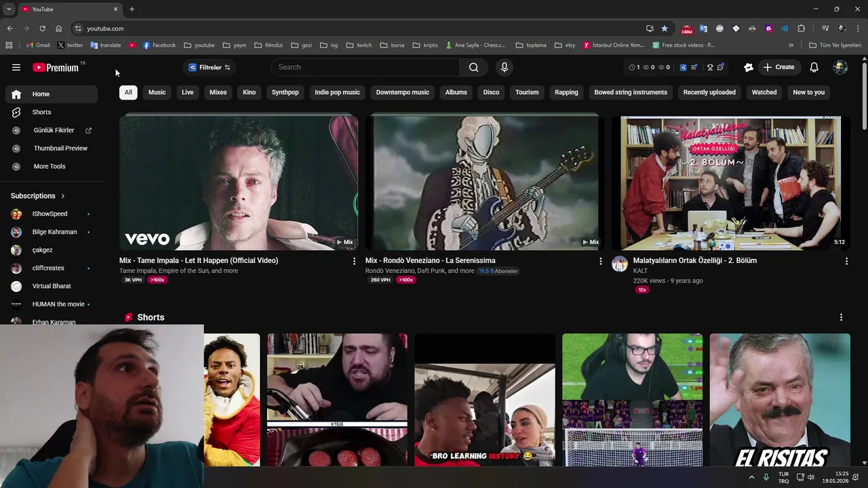The width and height of the screenshot is (868, 488).
Task: Open Windows notification center icon
Action: pos(856,477)
